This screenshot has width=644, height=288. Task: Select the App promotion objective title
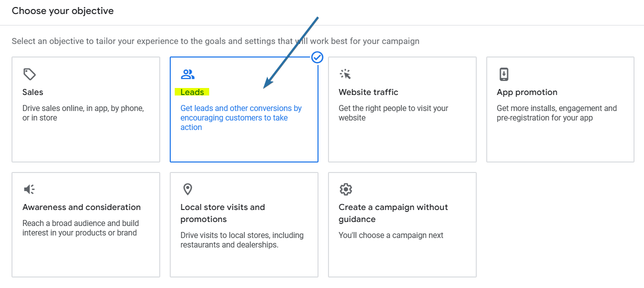coord(527,92)
